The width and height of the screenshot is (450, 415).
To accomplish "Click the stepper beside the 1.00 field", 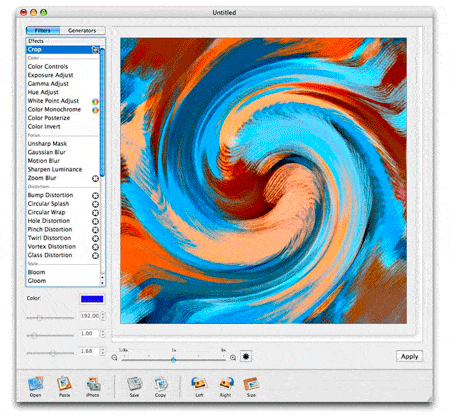I will 103,333.
